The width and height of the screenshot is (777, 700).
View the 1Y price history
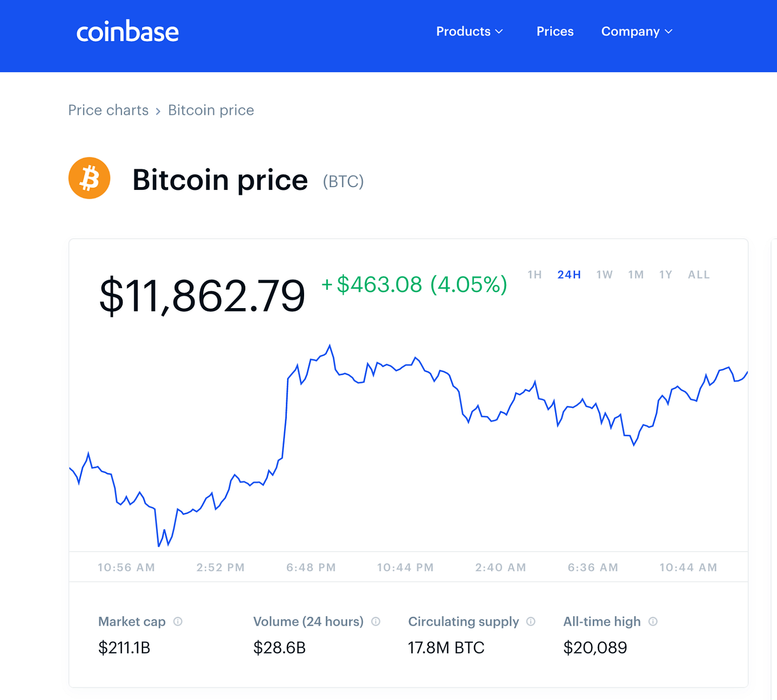pyautogui.click(x=665, y=274)
